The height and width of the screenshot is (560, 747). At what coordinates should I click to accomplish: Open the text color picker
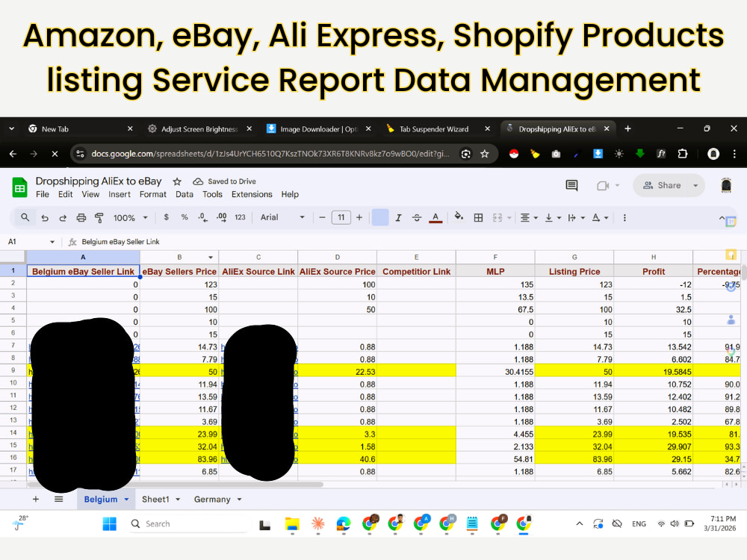coord(436,217)
